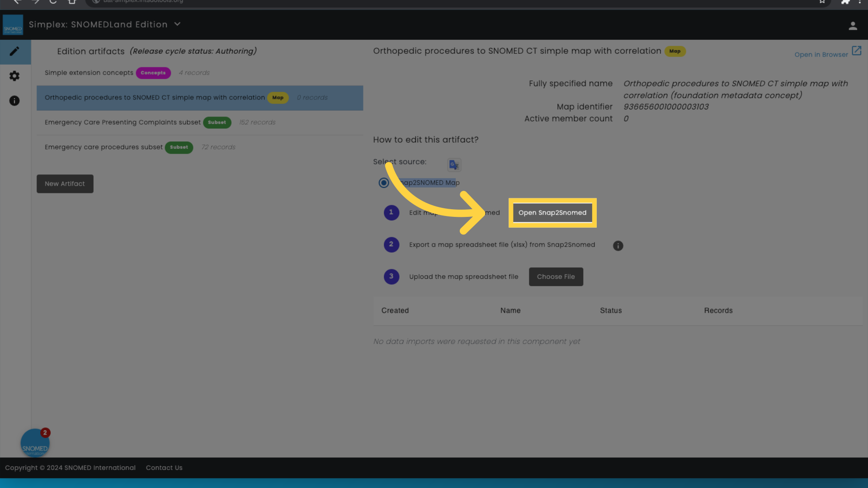Click the SNOMED logo in header
The image size is (868, 488).
click(13, 25)
